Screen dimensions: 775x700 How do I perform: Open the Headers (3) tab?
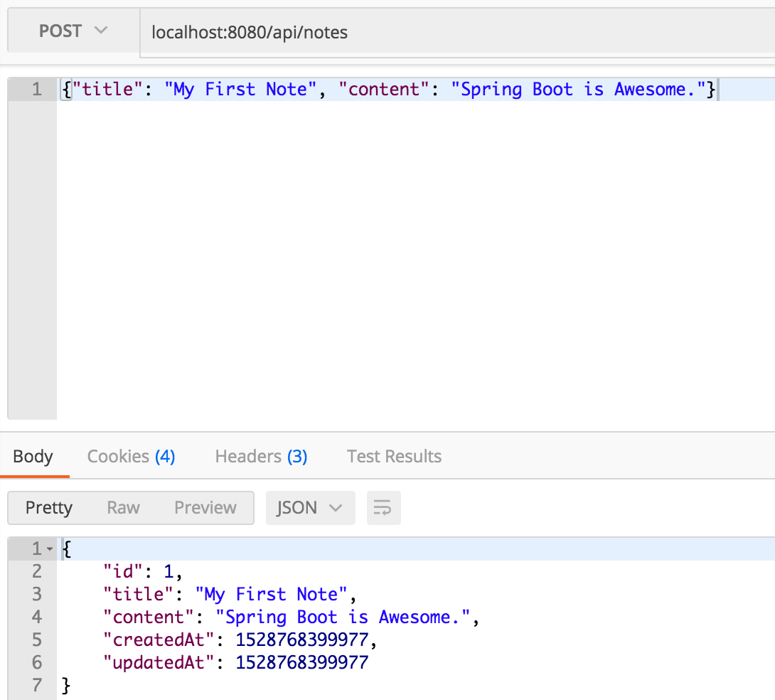[x=261, y=456]
